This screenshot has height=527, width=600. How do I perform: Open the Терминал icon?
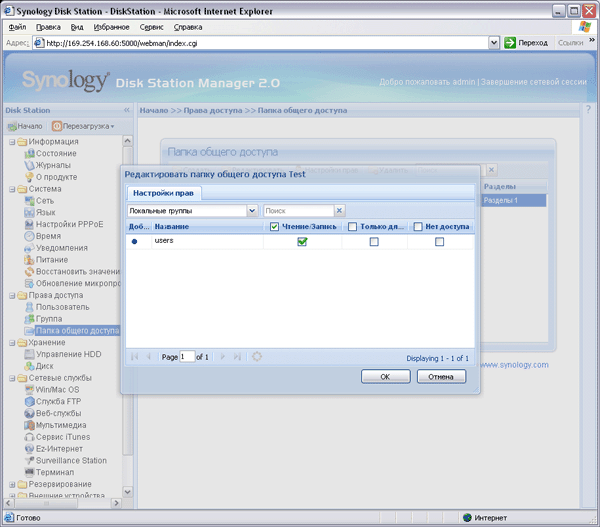[x=29, y=473]
